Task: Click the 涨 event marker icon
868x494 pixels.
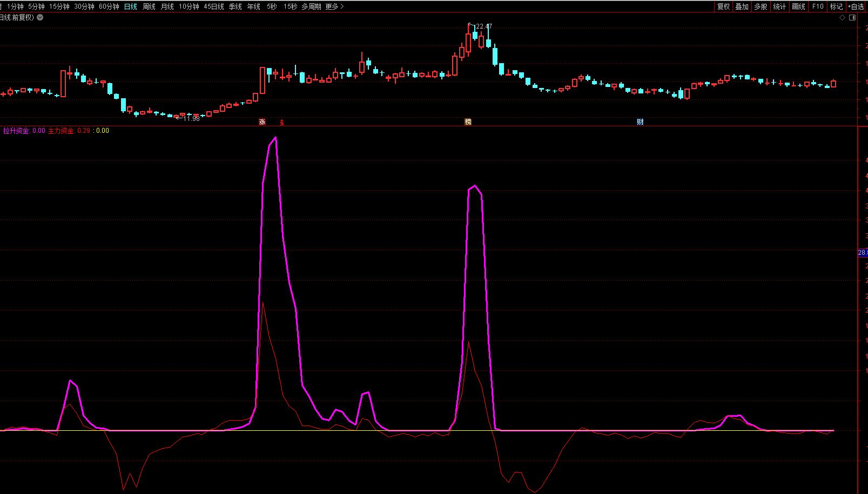Action: pyautogui.click(x=263, y=122)
